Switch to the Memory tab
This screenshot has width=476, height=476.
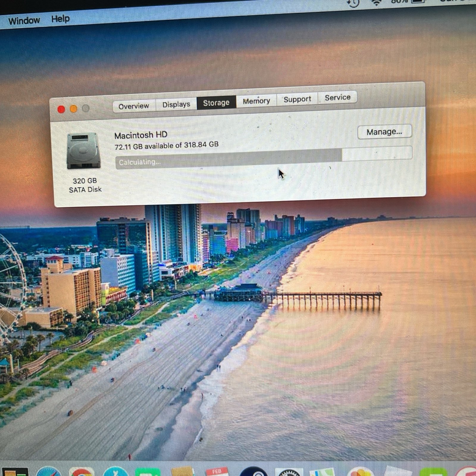coord(256,101)
